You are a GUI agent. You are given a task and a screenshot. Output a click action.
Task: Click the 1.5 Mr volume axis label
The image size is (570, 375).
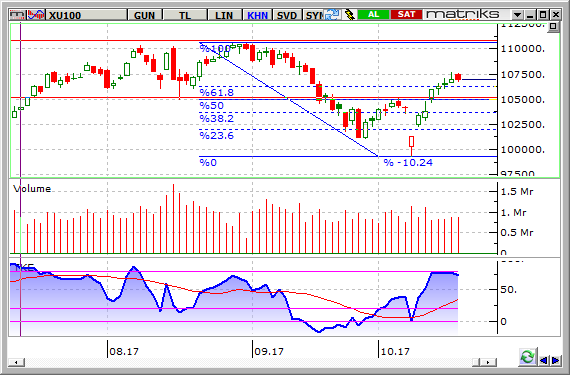[x=517, y=191]
